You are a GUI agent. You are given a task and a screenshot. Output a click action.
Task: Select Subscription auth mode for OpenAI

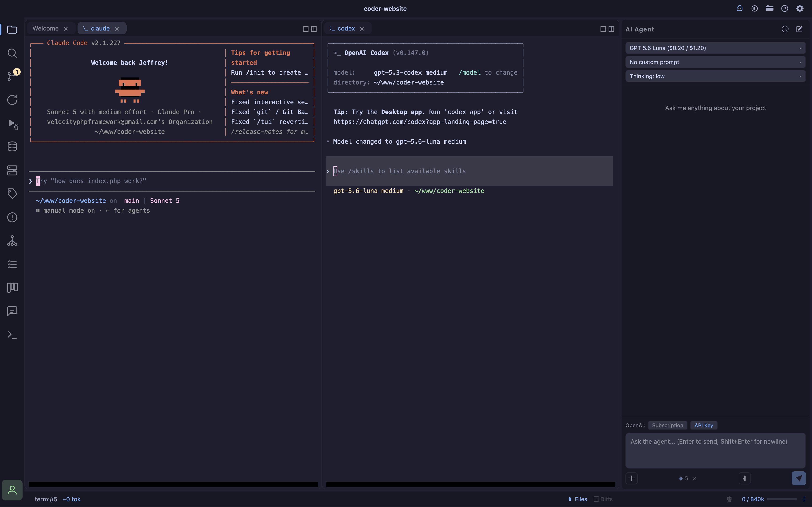pos(667,425)
